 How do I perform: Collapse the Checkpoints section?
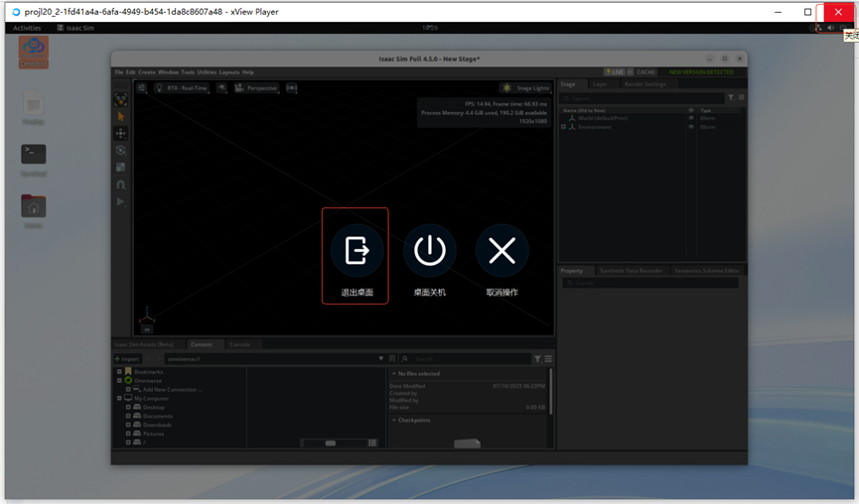[394, 421]
